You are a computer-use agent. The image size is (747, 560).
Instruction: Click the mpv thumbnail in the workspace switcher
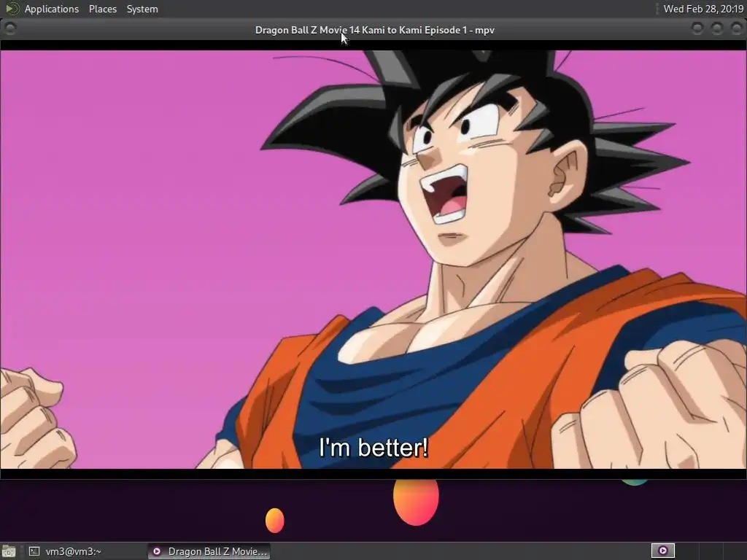[x=662, y=551]
